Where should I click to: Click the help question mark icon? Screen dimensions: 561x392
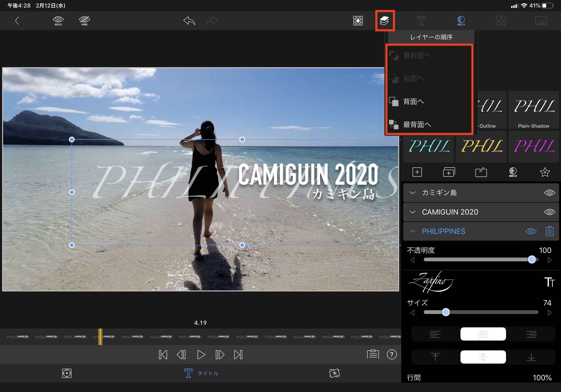[x=392, y=354]
